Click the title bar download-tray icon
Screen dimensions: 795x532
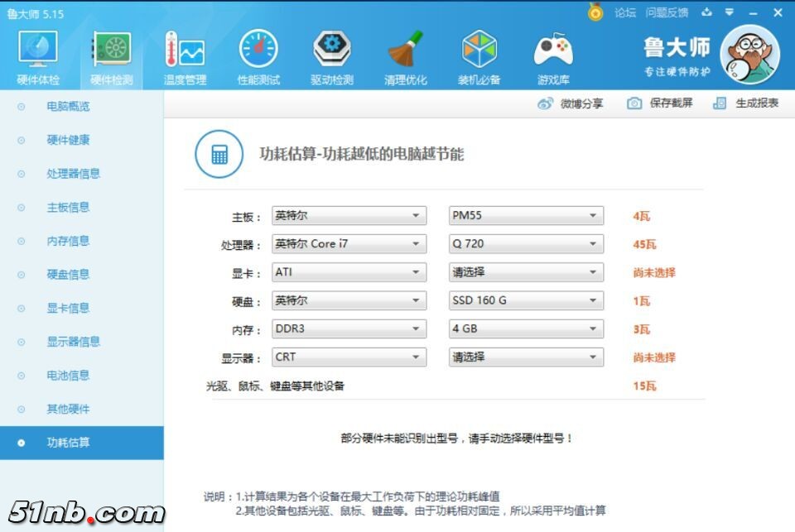706,12
